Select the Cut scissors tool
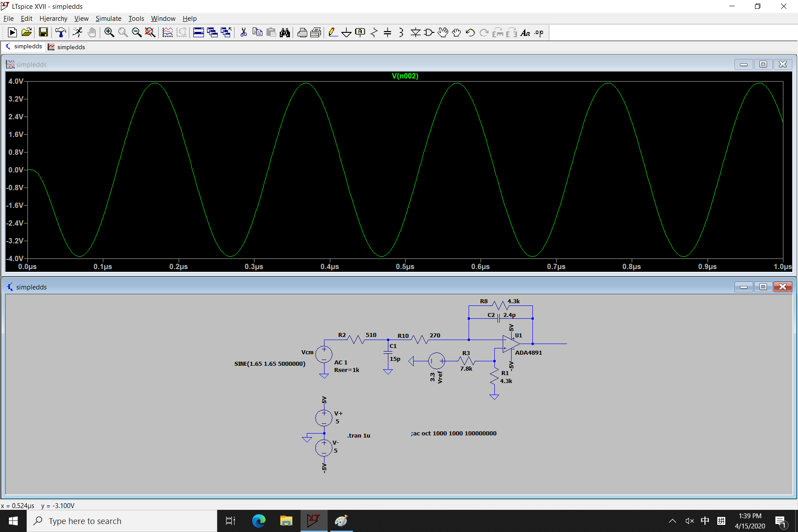 pos(243,32)
